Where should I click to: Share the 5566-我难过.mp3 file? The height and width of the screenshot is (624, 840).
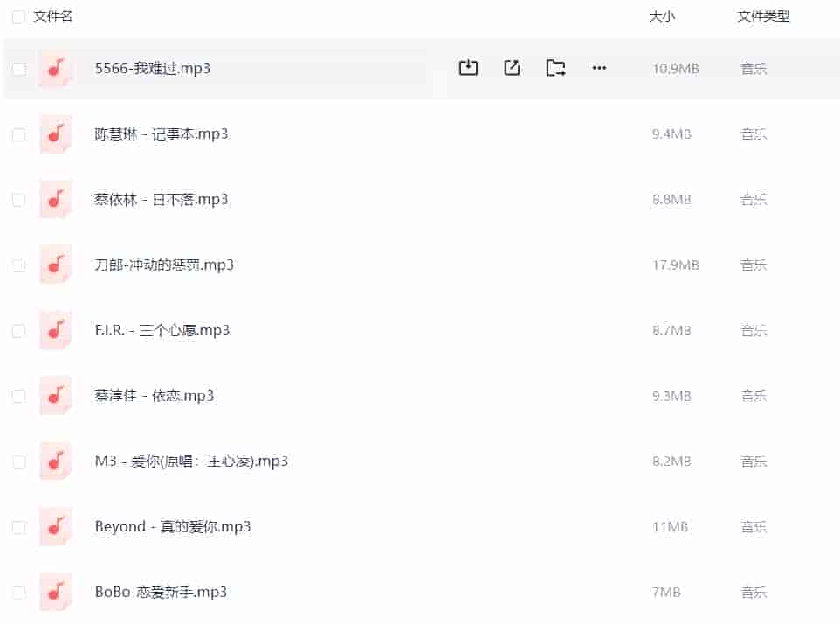(x=512, y=68)
